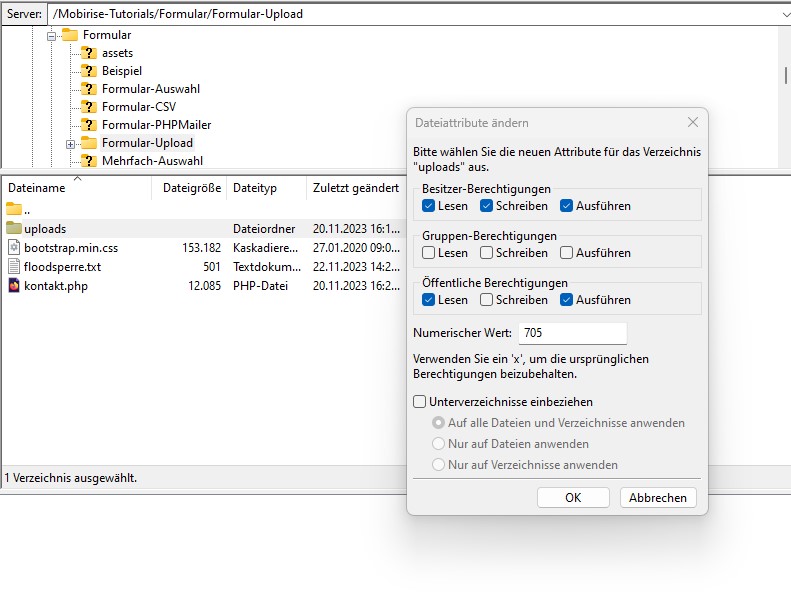Expand the Formular-Upload tree node
The width and height of the screenshot is (791, 594).
pyautogui.click(x=71, y=144)
